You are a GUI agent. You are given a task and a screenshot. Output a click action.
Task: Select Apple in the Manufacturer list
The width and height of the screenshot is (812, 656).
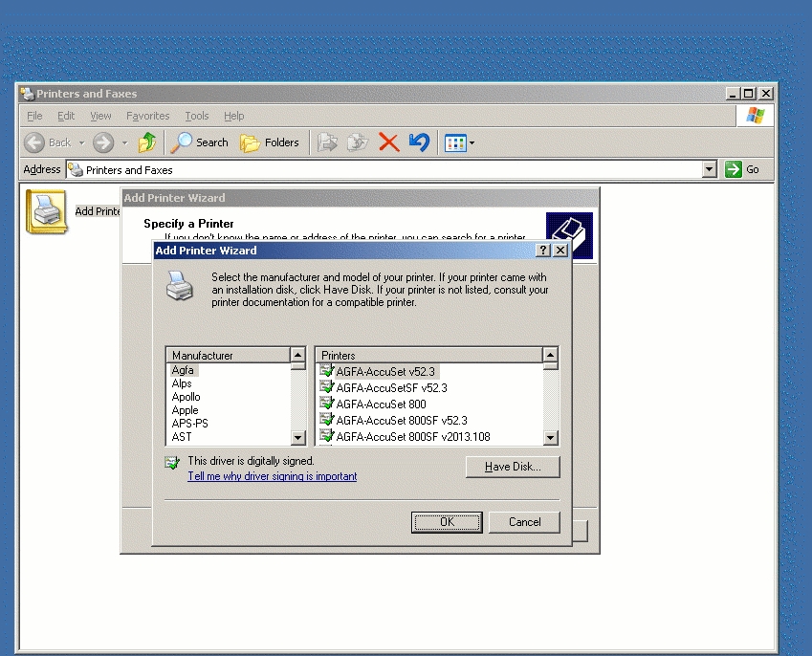tap(186, 410)
